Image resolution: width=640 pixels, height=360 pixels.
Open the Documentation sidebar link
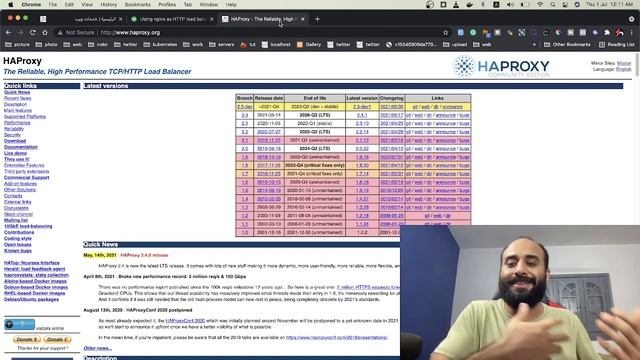20,147
